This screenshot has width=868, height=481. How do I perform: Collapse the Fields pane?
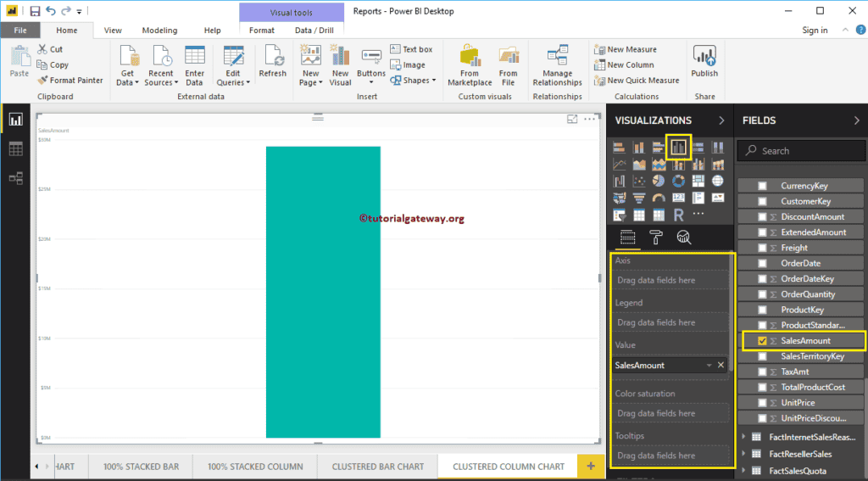[856, 120]
